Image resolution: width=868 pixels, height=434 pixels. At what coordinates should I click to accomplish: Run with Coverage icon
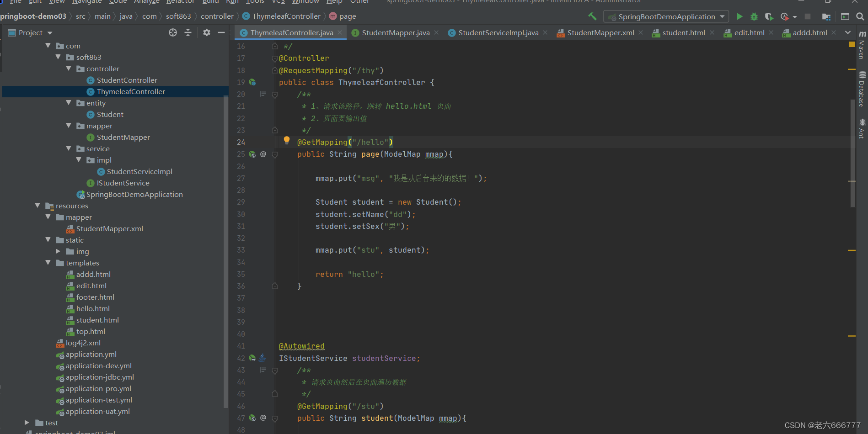click(x=769, y=16)
